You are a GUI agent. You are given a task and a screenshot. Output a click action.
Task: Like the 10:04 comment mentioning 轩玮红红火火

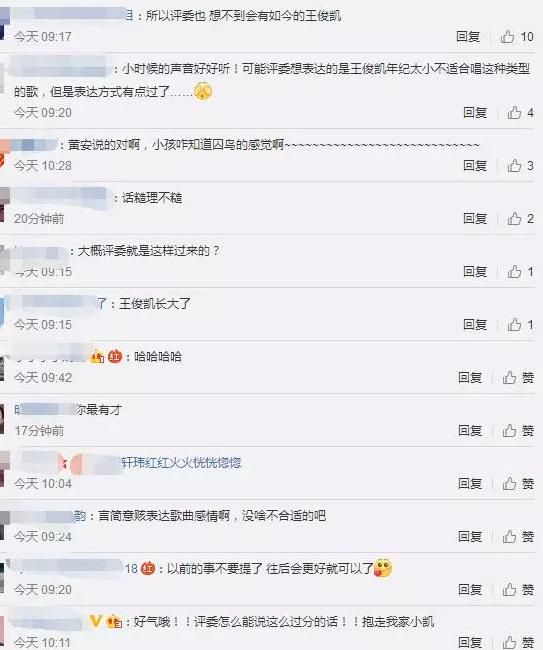pyautogui.click(x=509, y=483)
